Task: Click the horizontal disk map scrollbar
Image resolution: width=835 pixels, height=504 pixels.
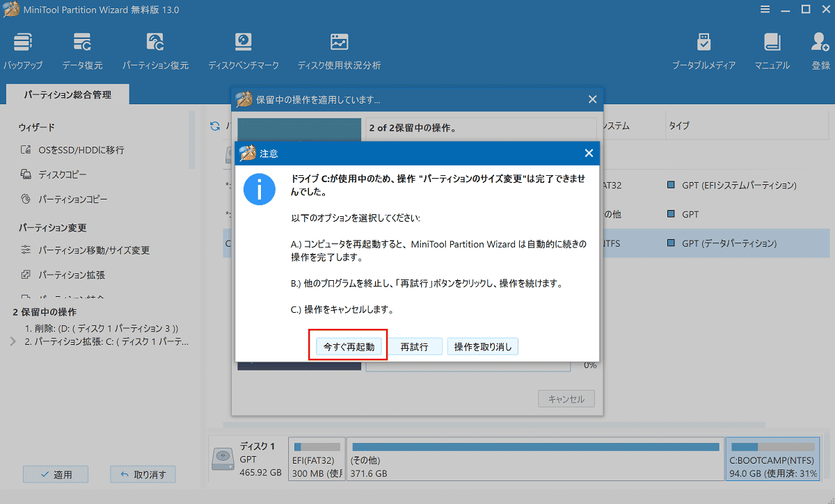Action: (493, 423)
